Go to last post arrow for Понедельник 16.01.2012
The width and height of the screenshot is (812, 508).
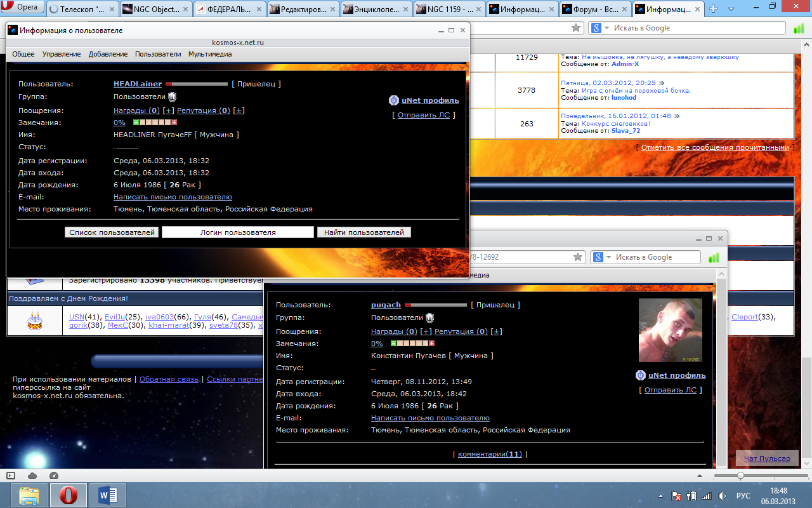tap(677, 116)
